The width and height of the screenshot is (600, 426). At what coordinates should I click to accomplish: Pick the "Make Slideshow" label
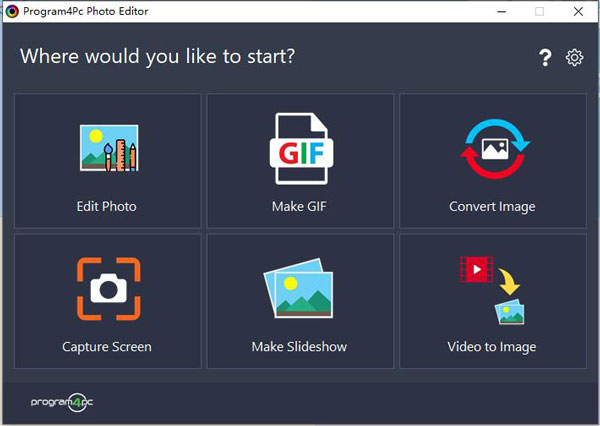299,346
